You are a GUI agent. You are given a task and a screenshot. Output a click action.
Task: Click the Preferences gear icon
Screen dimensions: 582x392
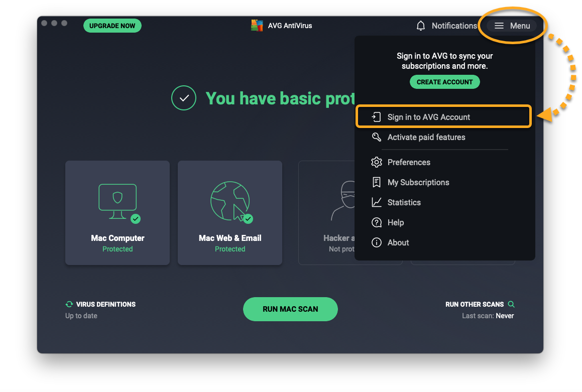click(377, 162)
